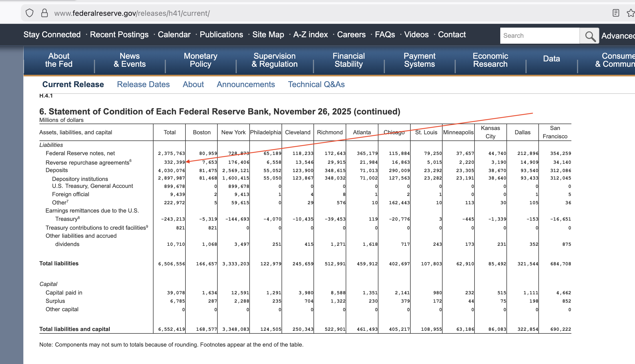This screenshot has width=635, height=364.
Task: Toggle reader view icon in address bar
Action: coord(616,13)
